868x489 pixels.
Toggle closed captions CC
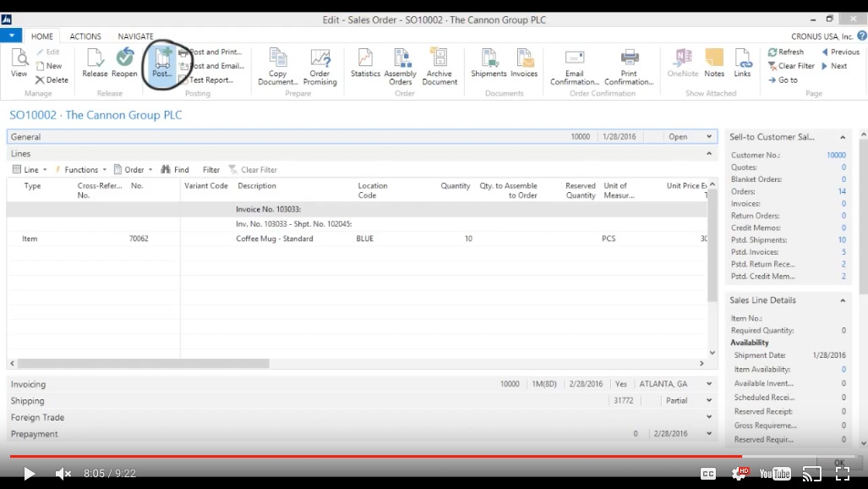tap(708, 474)
